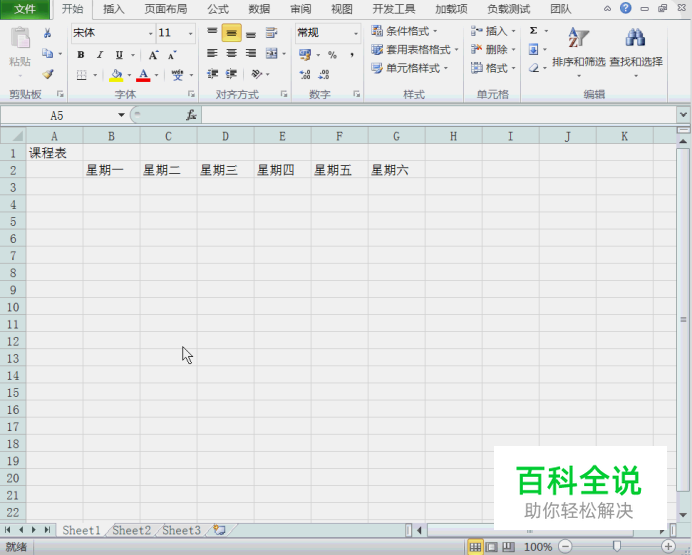This screenshot has height=555, width=692.
Task: Click zoom in plus button
Action: [x=668, y=547]
